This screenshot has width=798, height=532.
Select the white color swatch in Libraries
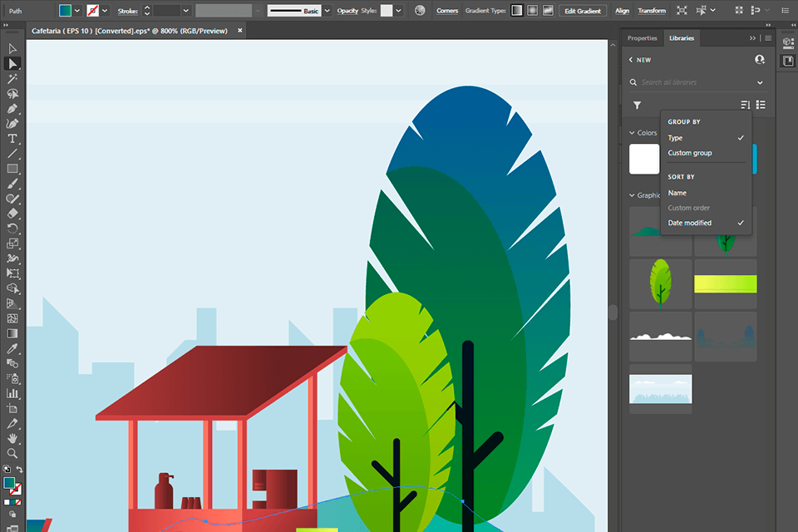pyautogui.click(x=644, y=159)
